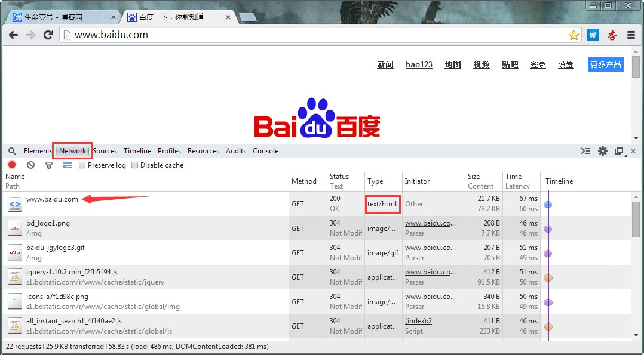Switch to the Sources tab

(x=105, y=150)
